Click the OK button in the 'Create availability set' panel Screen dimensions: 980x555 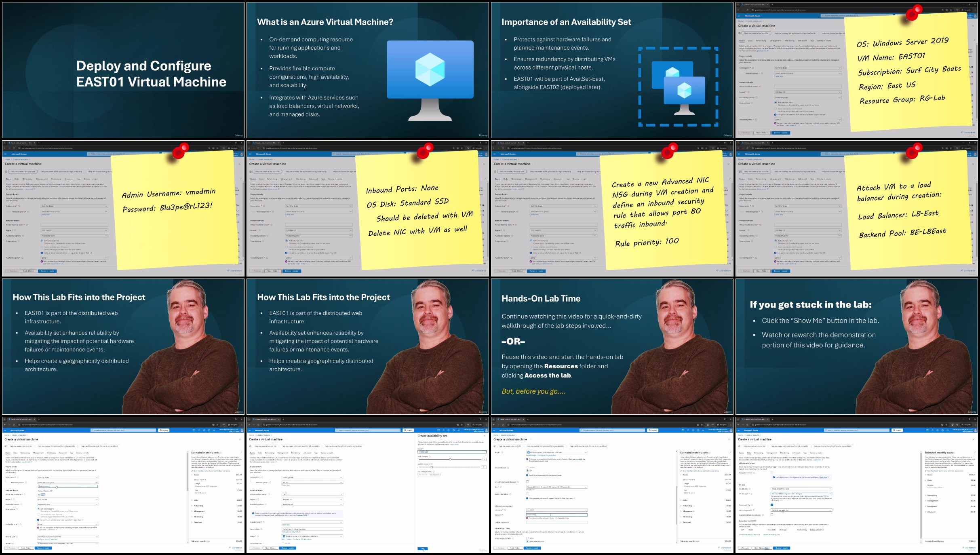tap(423, 549)
